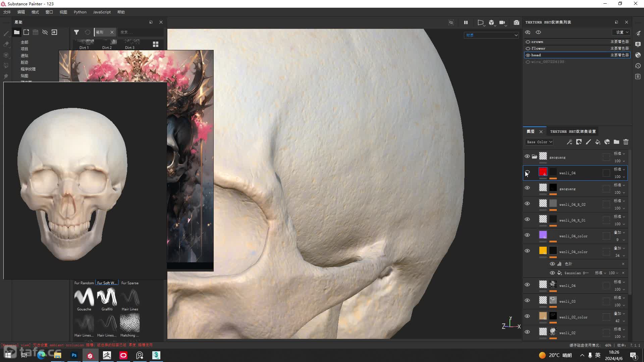Add a smart material layer icon
Image resolution: width=644 pixels, height=362 pixels.
coord(607,142)
